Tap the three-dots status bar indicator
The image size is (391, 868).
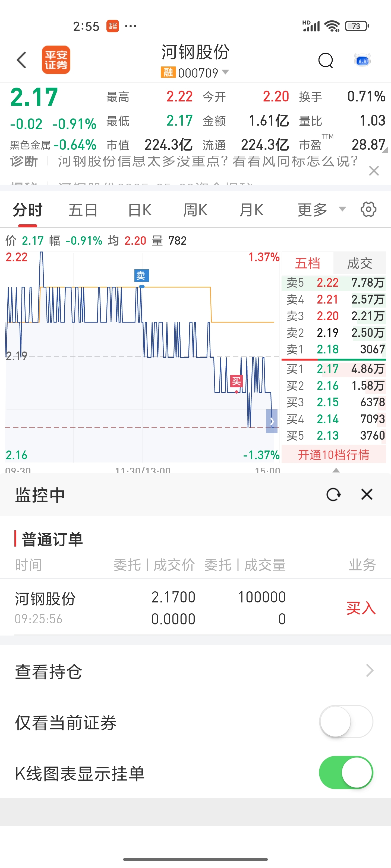coord(131,26)
